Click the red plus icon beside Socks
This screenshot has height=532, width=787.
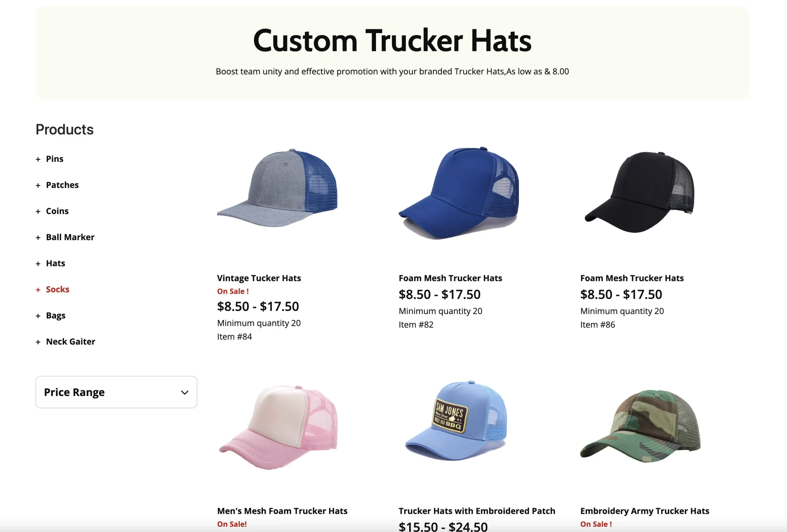click(38, 290)
